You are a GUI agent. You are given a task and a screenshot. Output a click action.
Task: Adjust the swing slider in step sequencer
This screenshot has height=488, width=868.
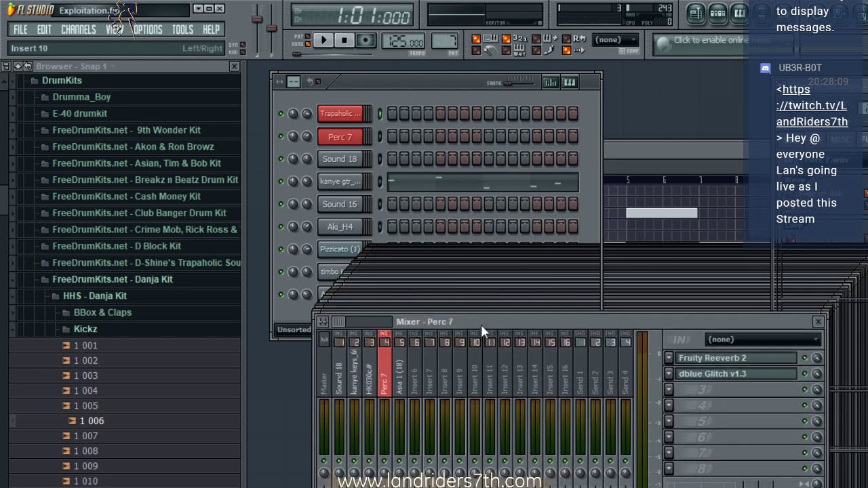(519, 83)
